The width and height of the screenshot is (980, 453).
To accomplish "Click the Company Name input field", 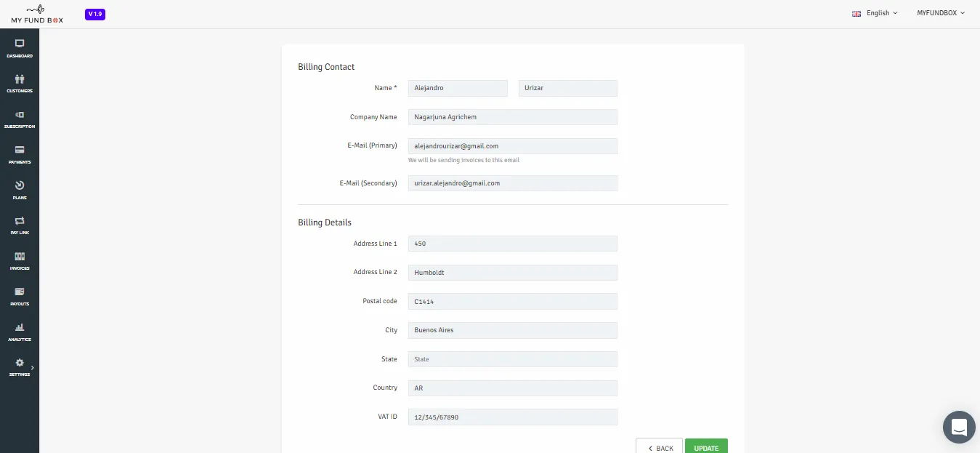I will 513,117.
